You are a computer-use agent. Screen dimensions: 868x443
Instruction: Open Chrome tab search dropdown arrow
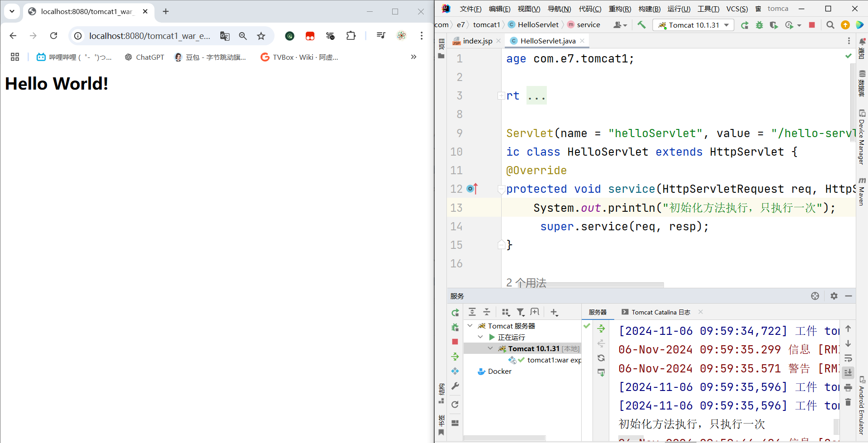(12, 11)
